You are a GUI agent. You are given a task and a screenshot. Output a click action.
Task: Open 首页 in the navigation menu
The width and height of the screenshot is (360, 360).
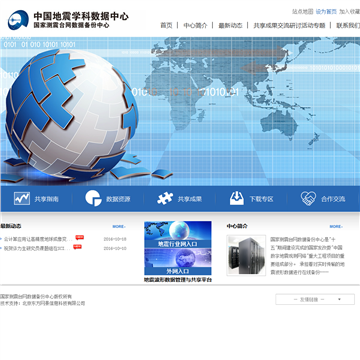click(166, 25)
